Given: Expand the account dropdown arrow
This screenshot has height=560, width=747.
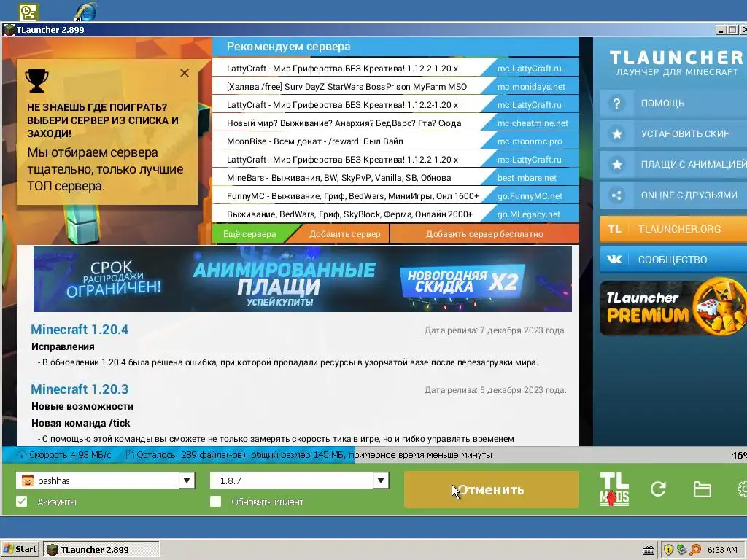Looking at the screenshot, I should tap(187, 481).
